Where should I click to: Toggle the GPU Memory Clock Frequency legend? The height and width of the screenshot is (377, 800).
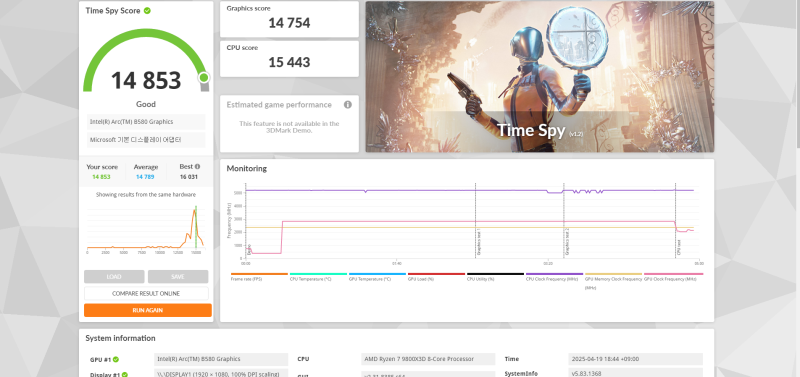coord(613,281)
